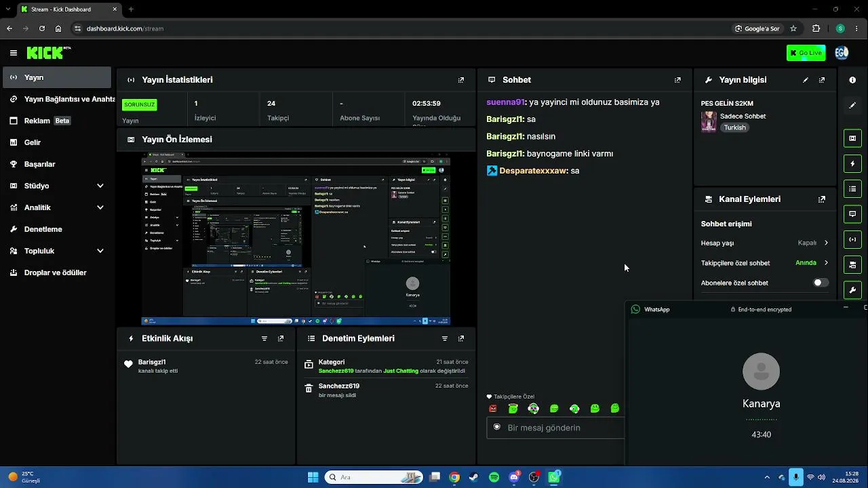Image resolution: width=868 pixels, height=488 pixels.
Task: Pop out the Yayın bilgisi panel
Action: pos(822,80)
